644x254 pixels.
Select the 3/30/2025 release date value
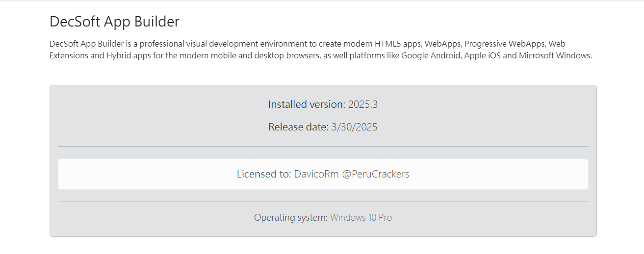(x=355, y=127)
